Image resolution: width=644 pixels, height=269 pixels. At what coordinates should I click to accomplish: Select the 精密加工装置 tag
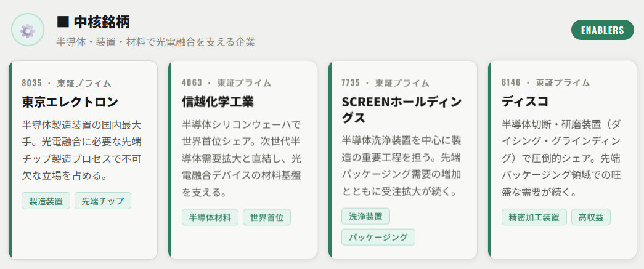[534, 217]
